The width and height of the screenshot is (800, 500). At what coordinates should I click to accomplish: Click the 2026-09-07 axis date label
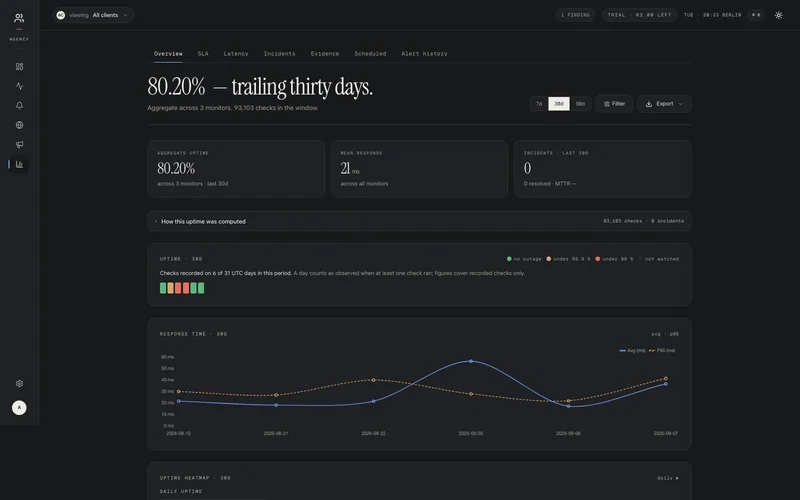point(665,433)
